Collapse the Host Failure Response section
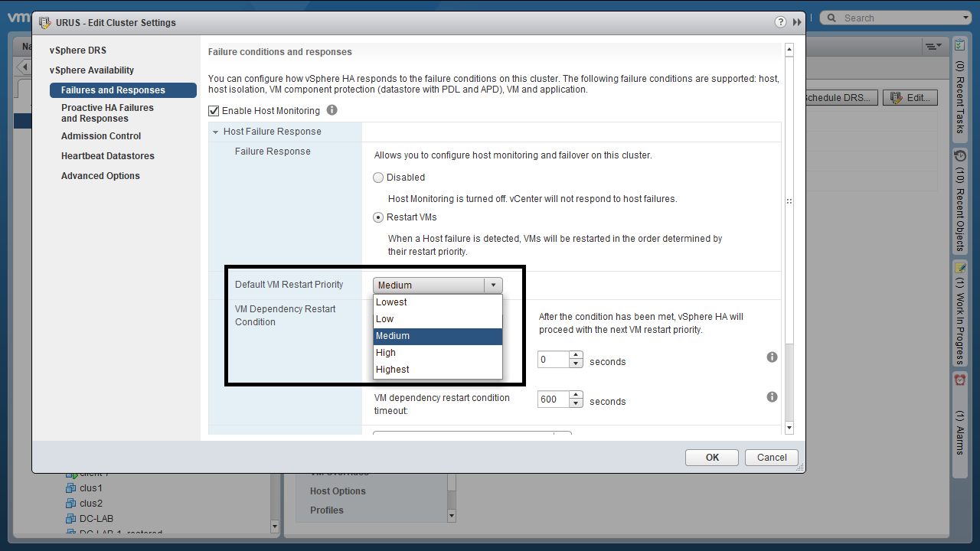Viewport: 980px width, 551px height. coord(216,132)
